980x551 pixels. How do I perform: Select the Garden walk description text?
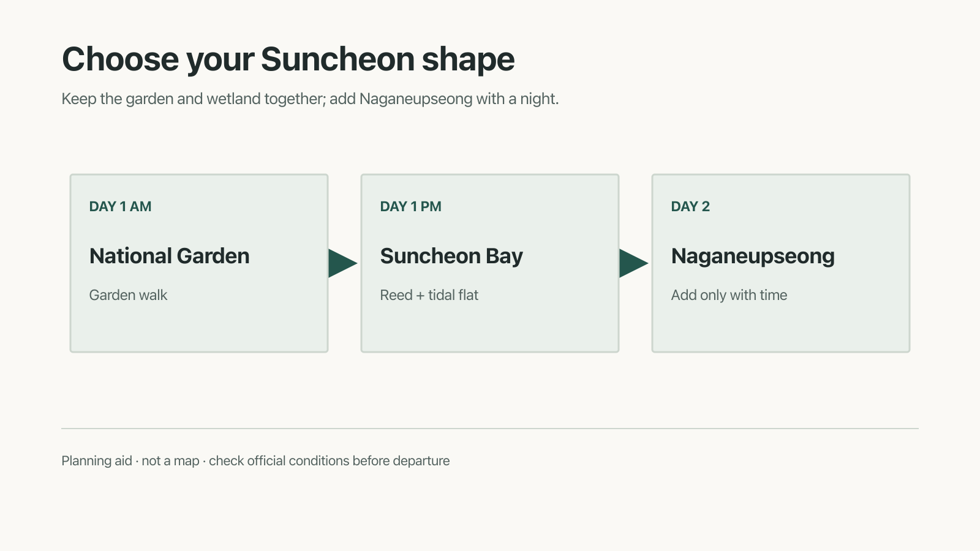[128, 295]
